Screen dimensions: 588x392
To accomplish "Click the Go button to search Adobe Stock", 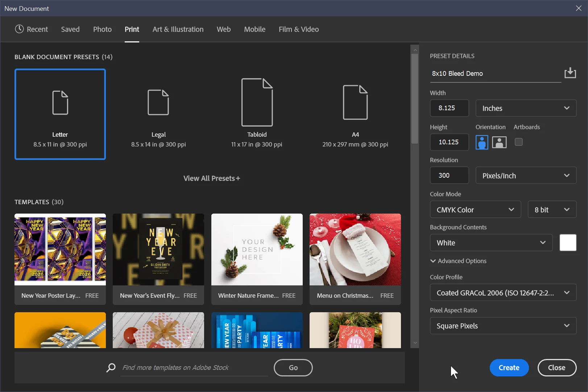I will (x=293, y=367).
